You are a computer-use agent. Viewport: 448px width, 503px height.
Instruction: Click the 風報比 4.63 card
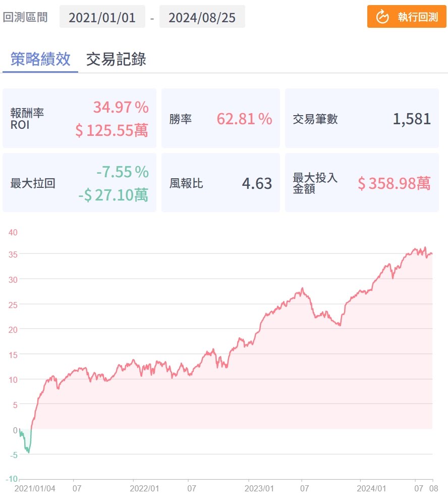220,183
